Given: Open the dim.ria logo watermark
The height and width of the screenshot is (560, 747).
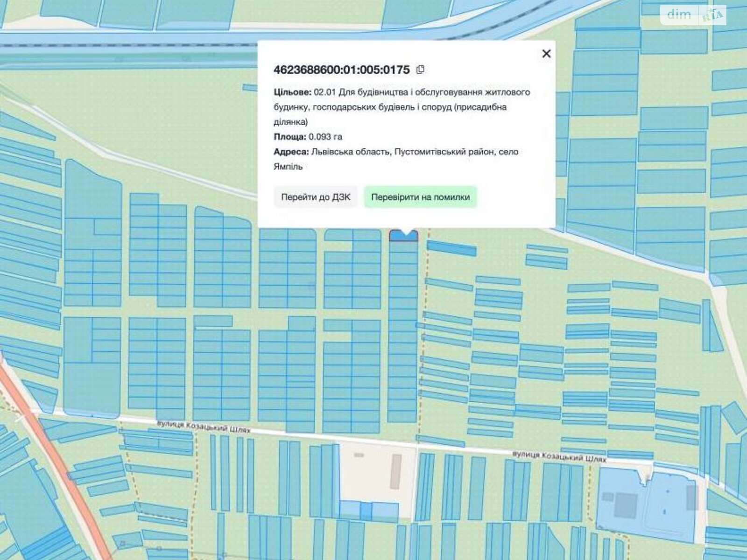Looking at the screenshot, I should pos(694,15).
